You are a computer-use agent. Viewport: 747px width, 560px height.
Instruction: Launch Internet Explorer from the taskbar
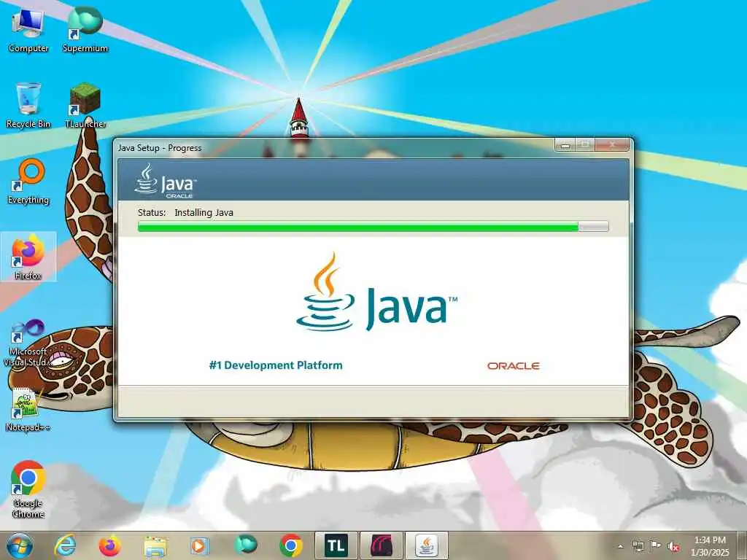tap(65, 545)
